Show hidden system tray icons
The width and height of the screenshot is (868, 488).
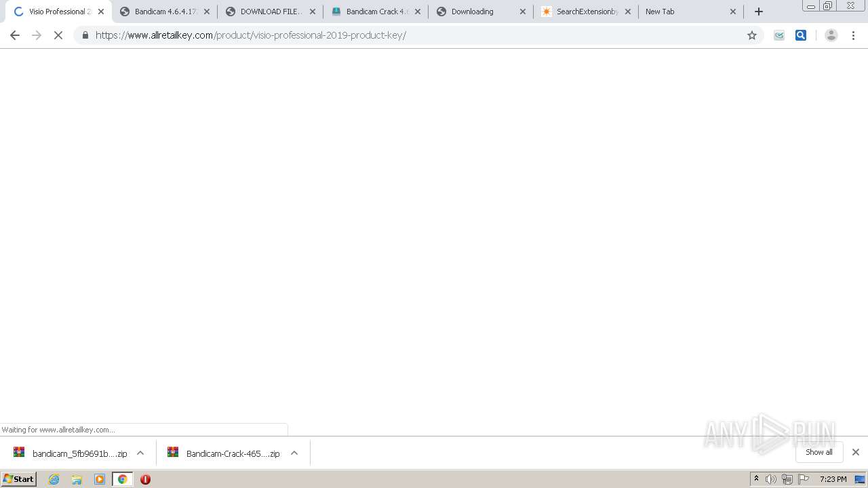(757, 479)
